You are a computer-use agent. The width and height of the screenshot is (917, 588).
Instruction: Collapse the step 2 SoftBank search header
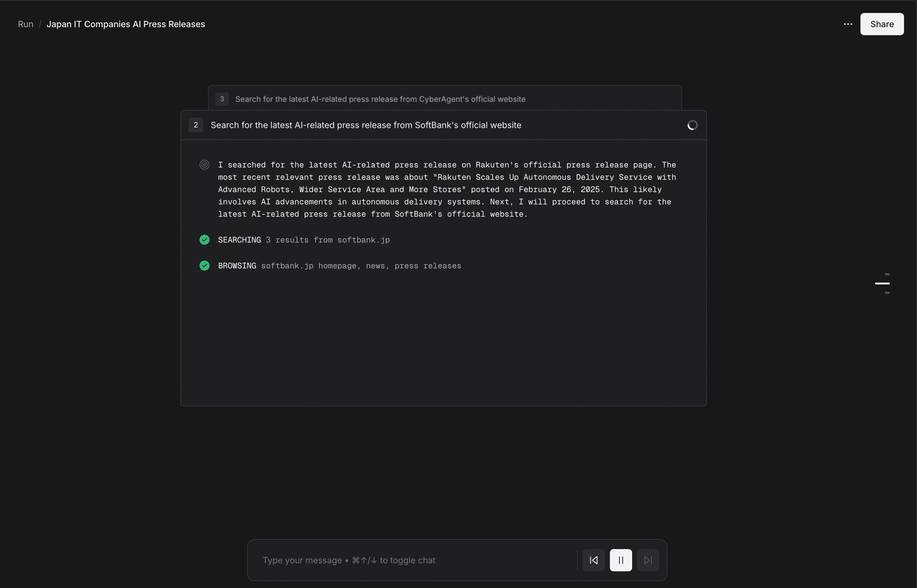366,125
